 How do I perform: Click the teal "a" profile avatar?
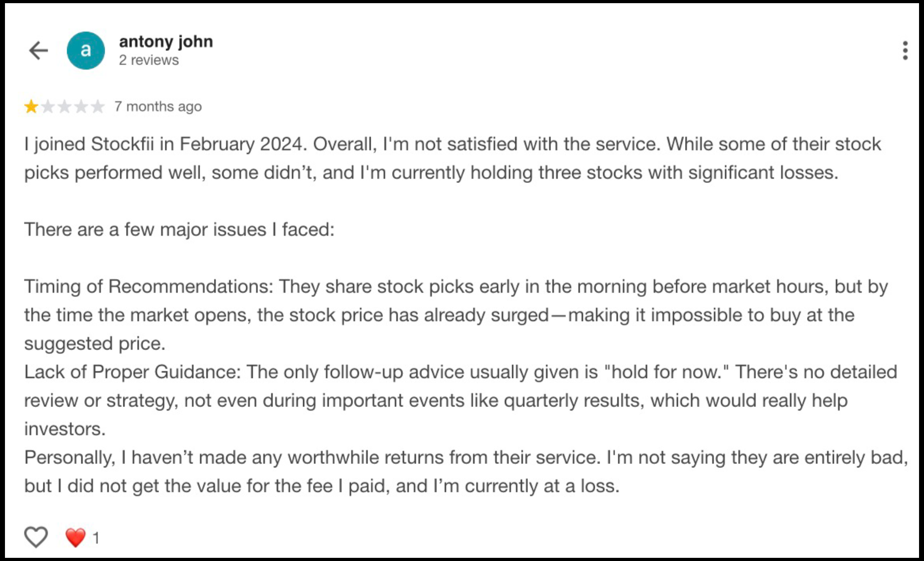pos(86,50)
